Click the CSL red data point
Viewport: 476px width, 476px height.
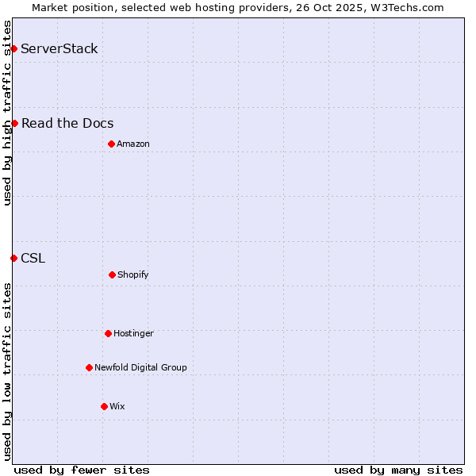tap(13, 258)
